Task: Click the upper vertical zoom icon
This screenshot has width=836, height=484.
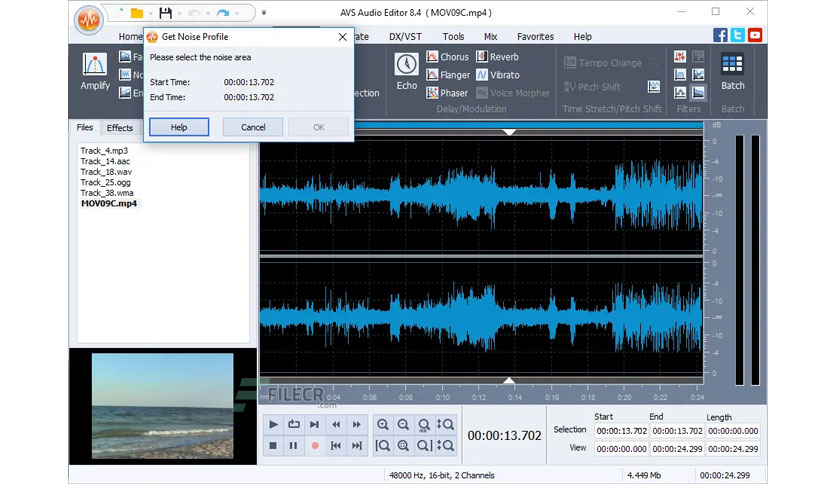Action: [445, 424]
